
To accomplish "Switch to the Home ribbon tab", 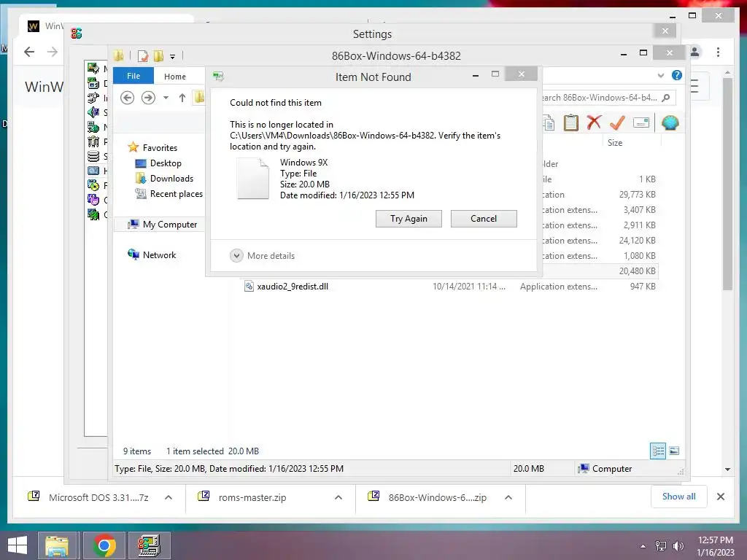I will (x=175, y=76).
